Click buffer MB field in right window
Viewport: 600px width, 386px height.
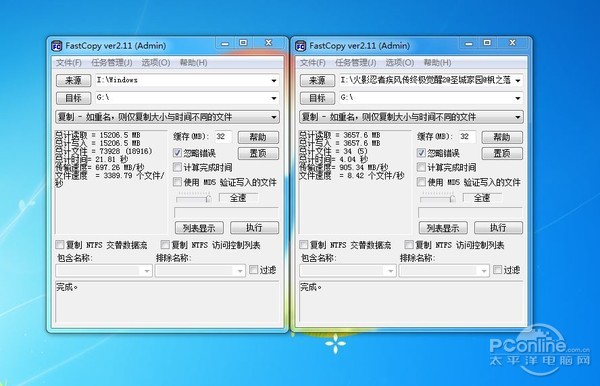tap(467, 137)
